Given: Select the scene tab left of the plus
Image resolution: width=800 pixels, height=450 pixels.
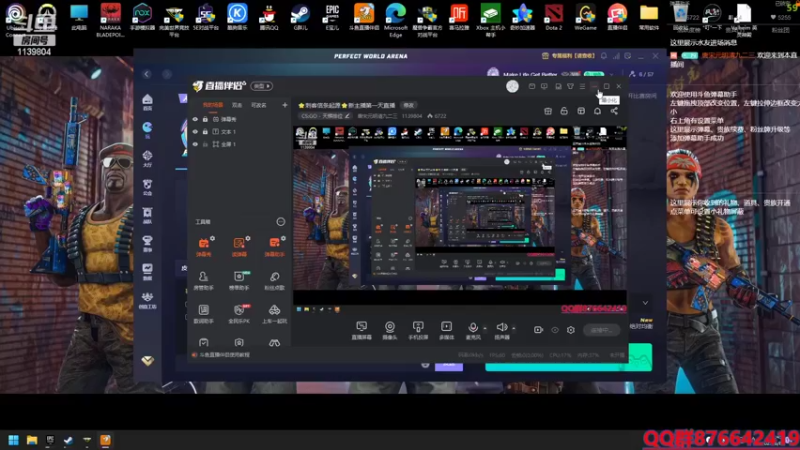Looking at the screenshot, I should 259,105.
